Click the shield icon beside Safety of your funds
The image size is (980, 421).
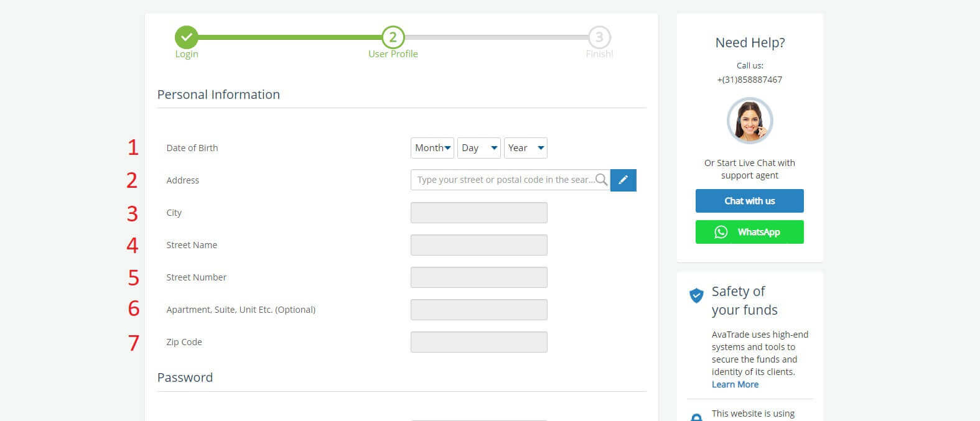(x=696, y=295)
